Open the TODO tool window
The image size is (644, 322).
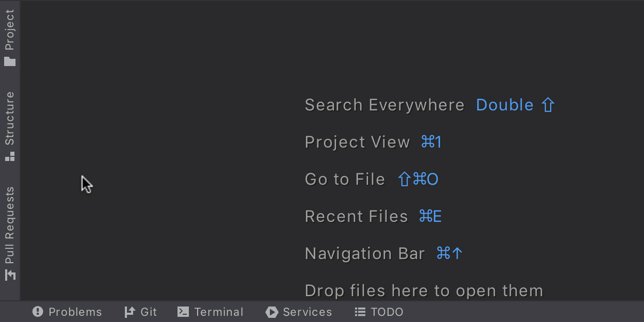[387, 312]
